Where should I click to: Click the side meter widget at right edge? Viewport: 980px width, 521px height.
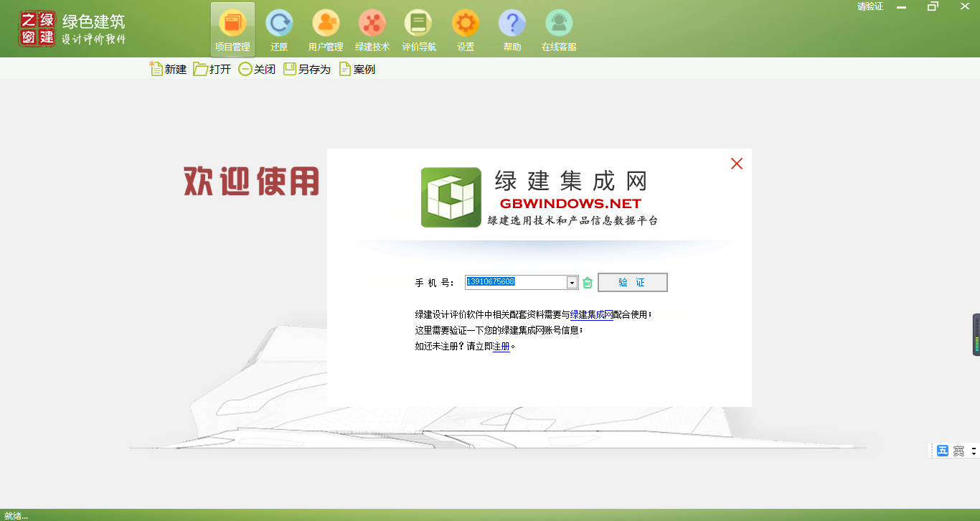(x=976, y=334)
